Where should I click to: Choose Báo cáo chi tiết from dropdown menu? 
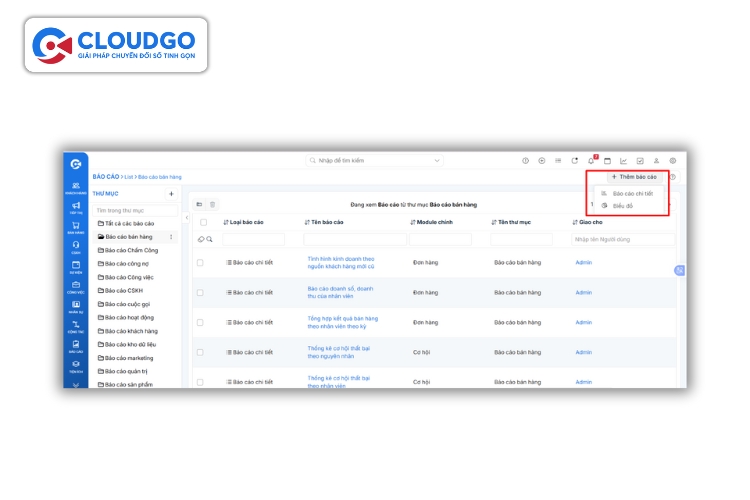(631, 193)
